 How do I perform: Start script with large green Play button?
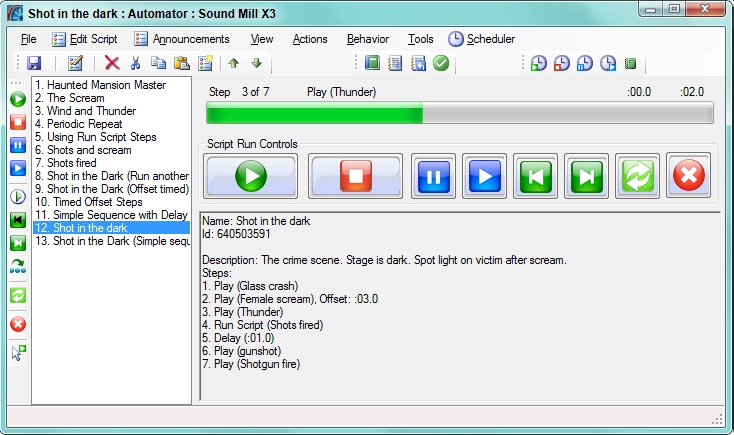click(250, 176)
